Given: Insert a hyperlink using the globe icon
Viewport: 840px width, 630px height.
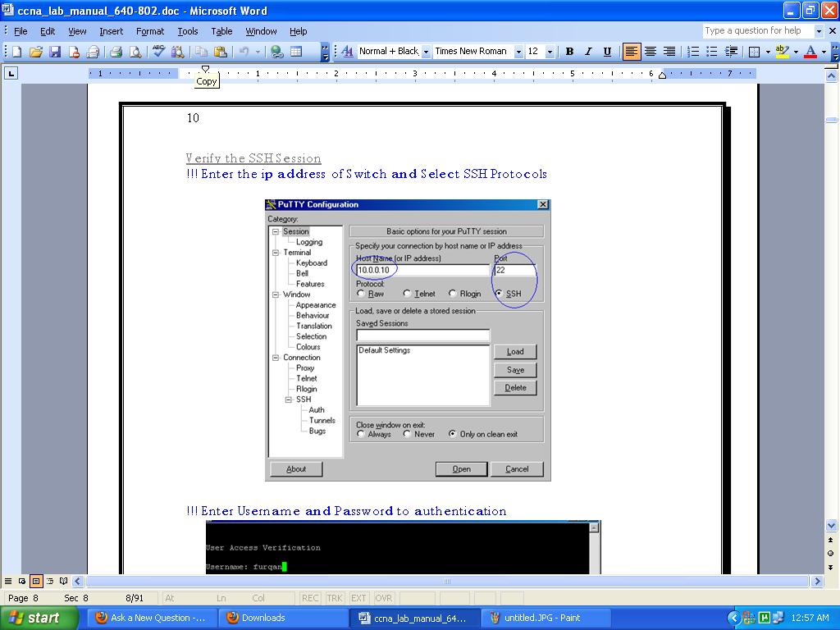Looking at the screenshot, I should pos(277,51).
